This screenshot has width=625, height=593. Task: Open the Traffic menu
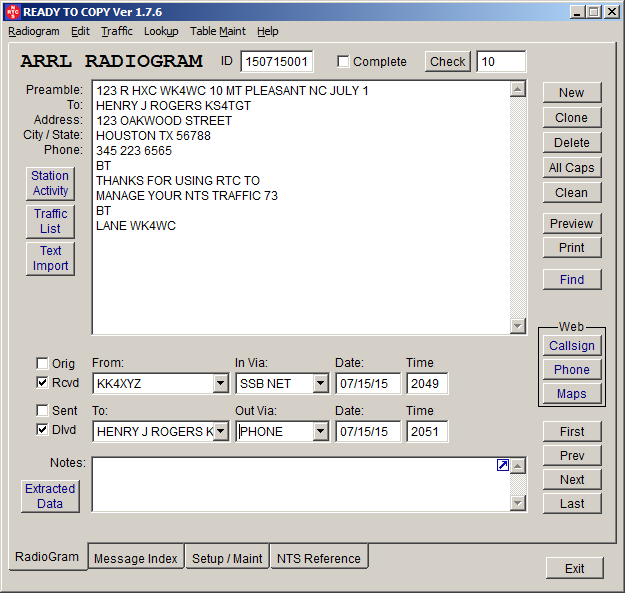pyautogui.click(x=117, y=31)
